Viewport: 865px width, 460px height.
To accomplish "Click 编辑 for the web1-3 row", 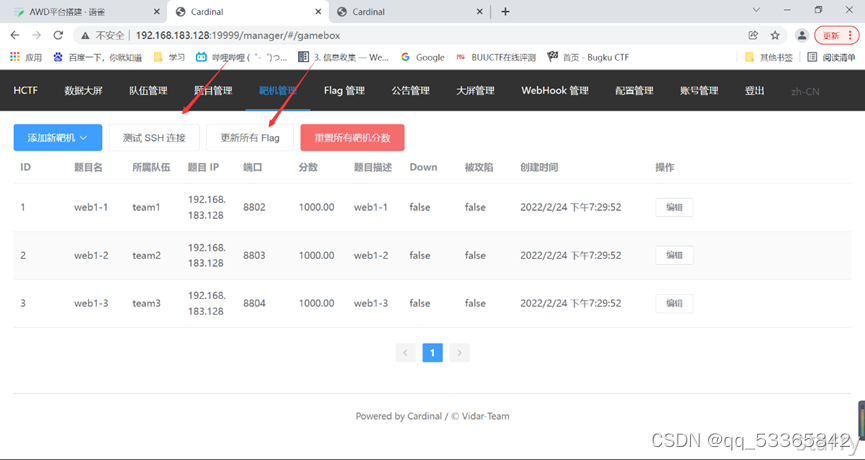I will tap(674, 303).
